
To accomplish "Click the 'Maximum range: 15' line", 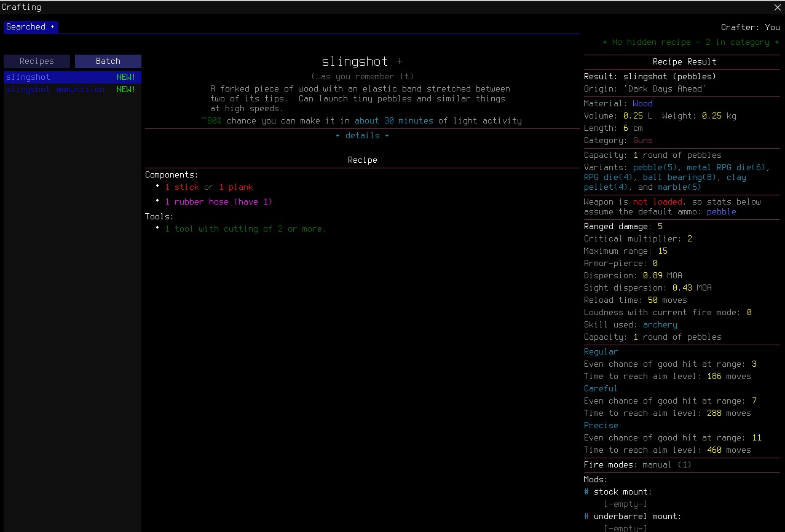I will coord(626,251).
